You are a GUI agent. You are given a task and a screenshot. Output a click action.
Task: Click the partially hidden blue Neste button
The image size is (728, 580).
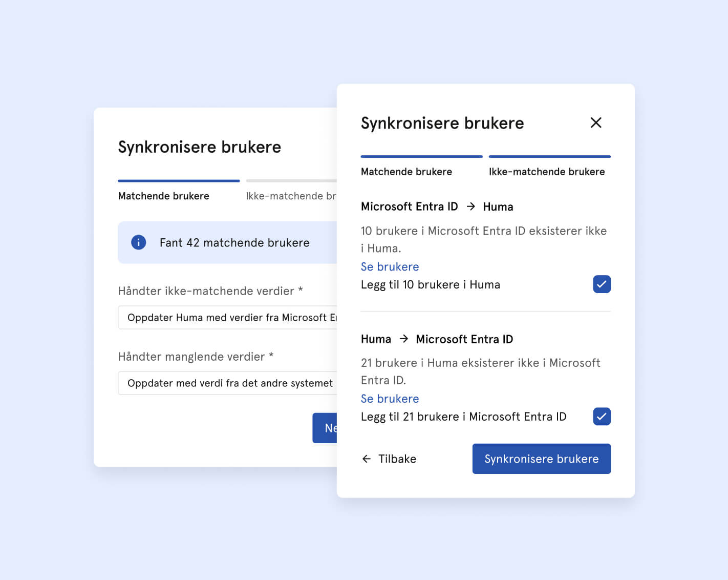(x=325, y=428)
